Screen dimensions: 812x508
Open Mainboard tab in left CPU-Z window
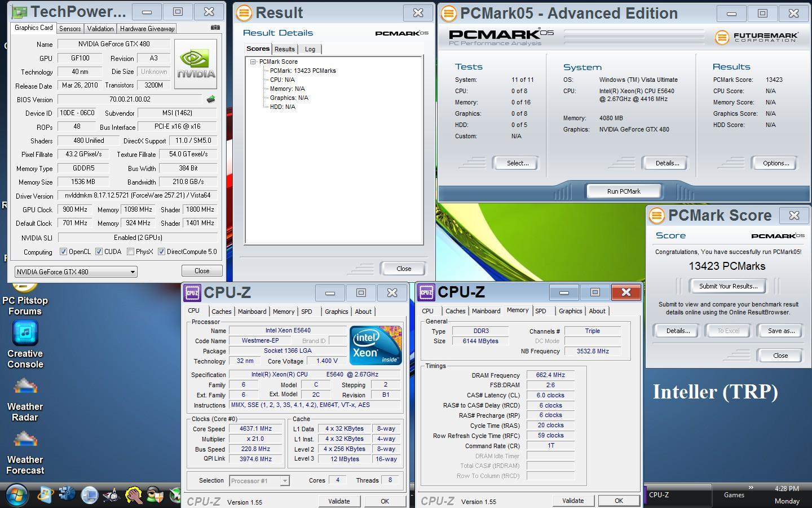coord(251,312)
